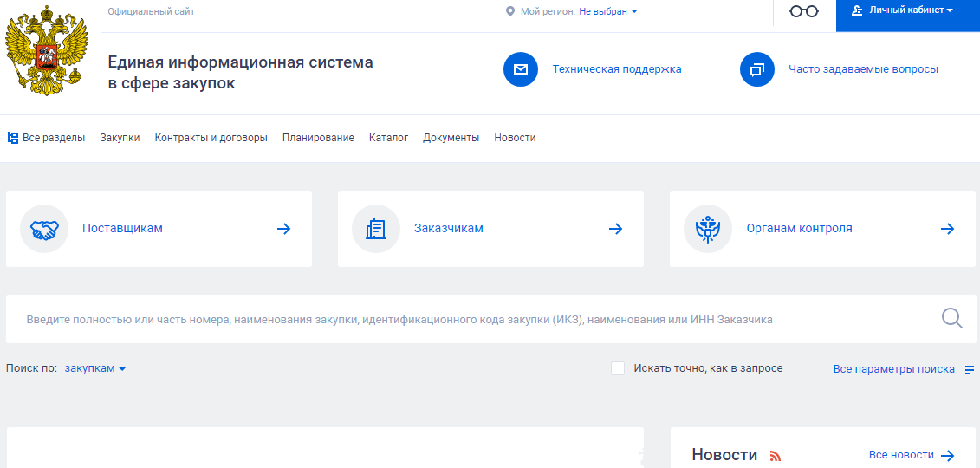This screenshot has height=468, width=980.
Task: Open the Заказчикам link
Action: click(x=449, y=229)
